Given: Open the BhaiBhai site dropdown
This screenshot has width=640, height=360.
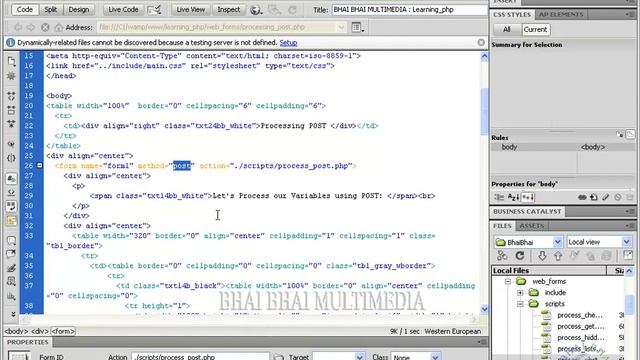Looking at the screenshot, I should (x=558, y=242).
